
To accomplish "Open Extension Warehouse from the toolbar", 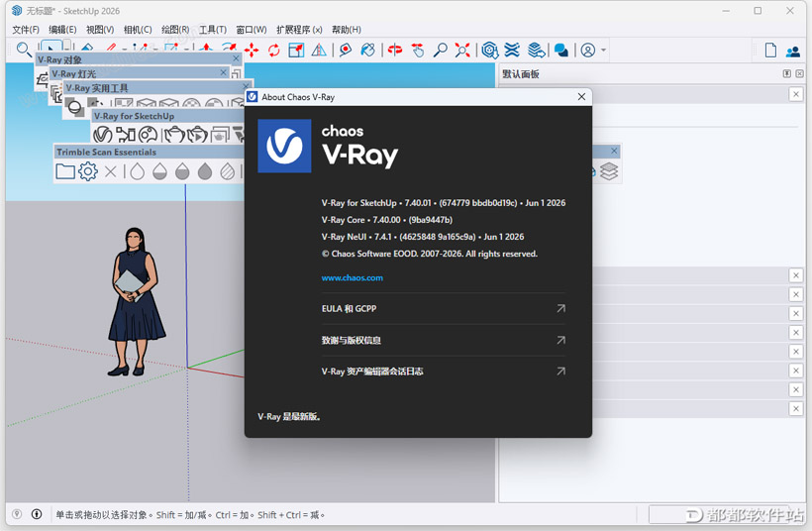I will pyautogui.click(x=512, y=50).
